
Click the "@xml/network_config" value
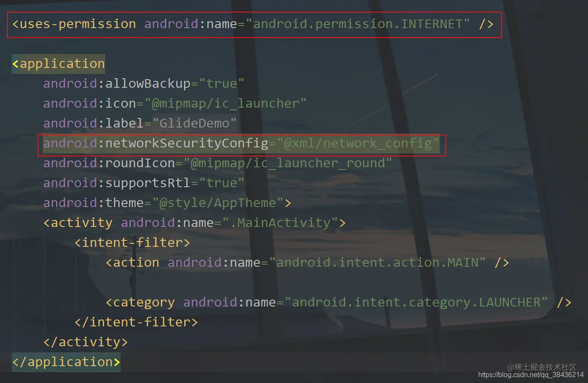pos(358,143)
